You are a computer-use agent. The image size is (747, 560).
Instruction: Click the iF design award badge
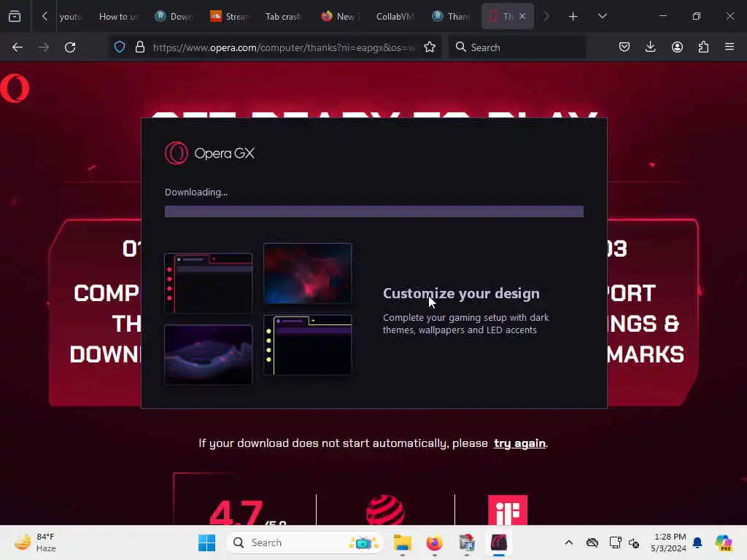pyautogui.click(x=508, y=510)
